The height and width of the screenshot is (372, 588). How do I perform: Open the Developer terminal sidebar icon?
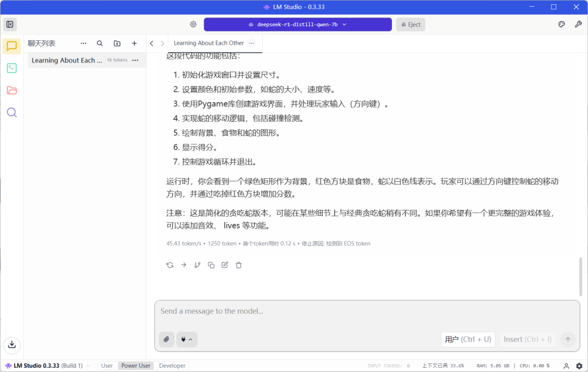click(12, 68)
